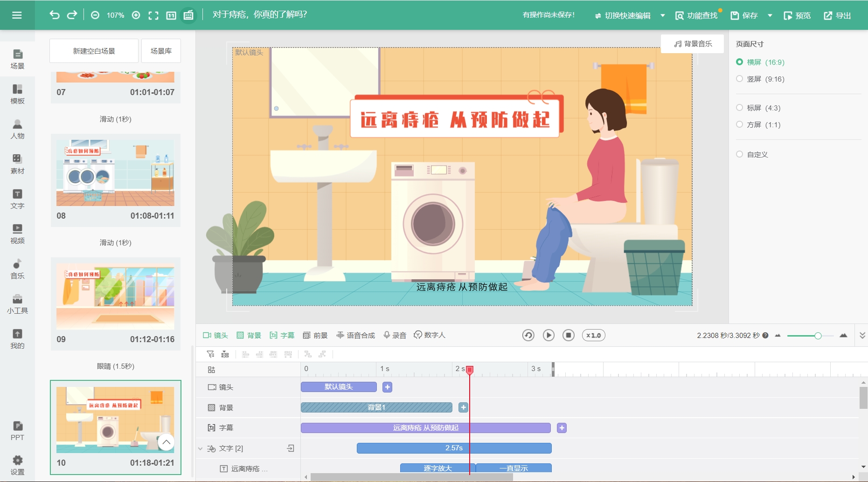
Task: Switch to 前景 foreground tab
Action: (x=315, y=335)
